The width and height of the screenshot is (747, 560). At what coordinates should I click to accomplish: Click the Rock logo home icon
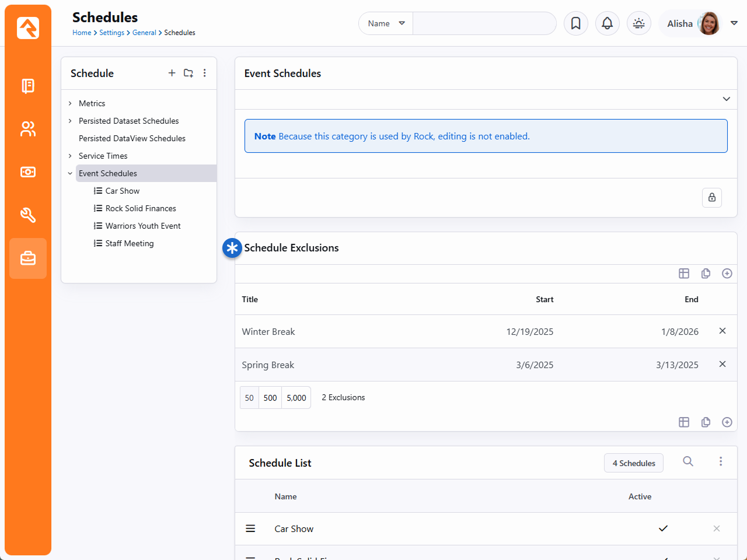[x=28, y=28]
